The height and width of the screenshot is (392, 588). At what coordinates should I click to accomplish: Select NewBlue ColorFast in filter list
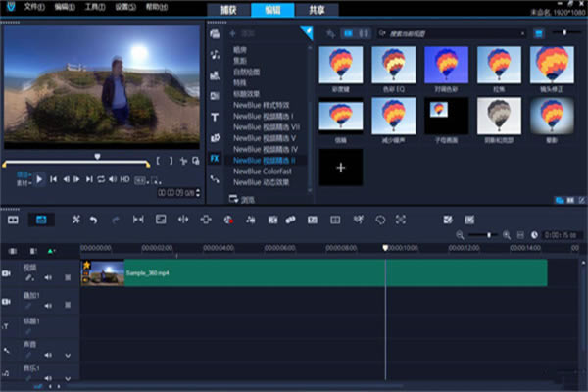(x=261, y=170)
